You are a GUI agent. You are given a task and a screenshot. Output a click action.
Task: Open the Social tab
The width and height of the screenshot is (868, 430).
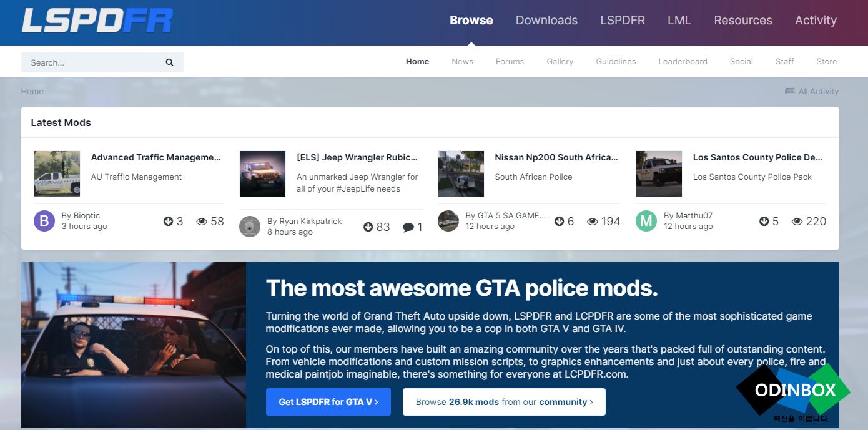tap(741, 61)
